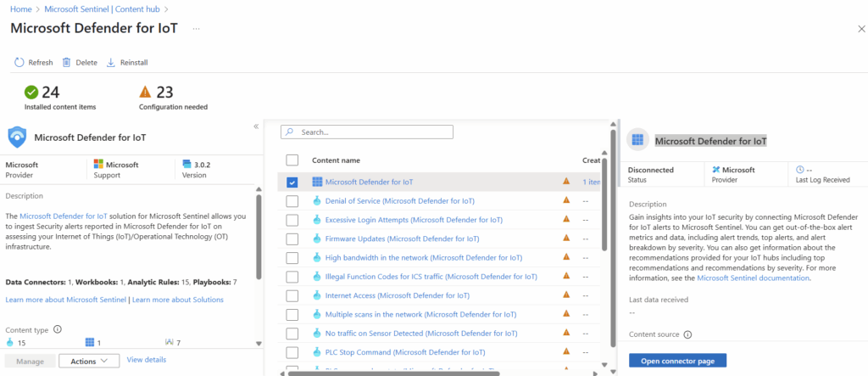Toggle the select-all Content name checkbox
The image size is (868, 376).
(x=292, y=160)
